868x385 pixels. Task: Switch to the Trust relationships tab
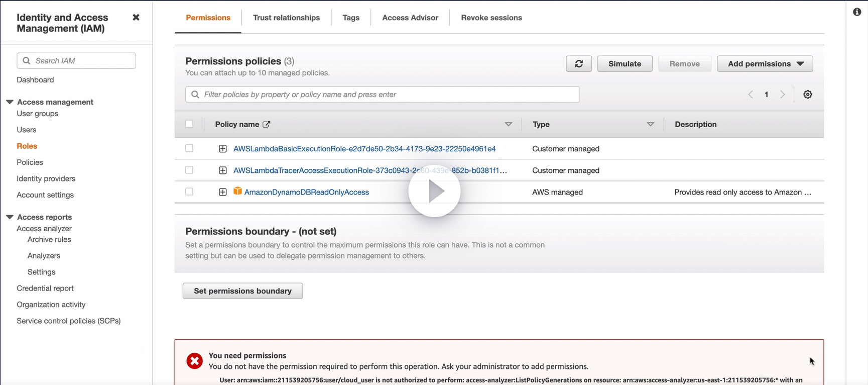[286, 18]
